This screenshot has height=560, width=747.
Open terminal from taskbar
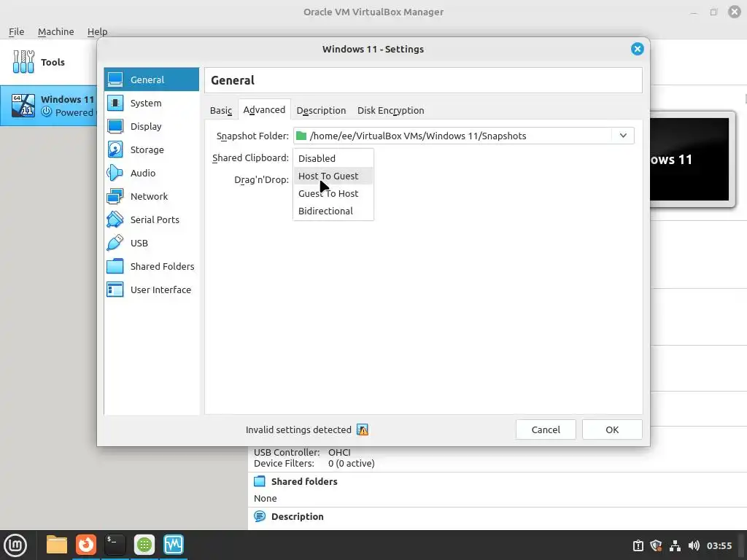pos(115,545)
